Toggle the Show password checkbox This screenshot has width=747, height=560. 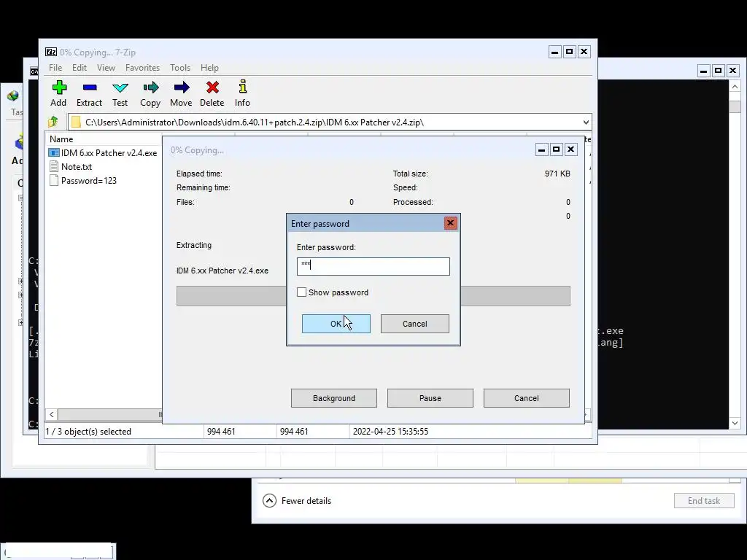(301, 292)
